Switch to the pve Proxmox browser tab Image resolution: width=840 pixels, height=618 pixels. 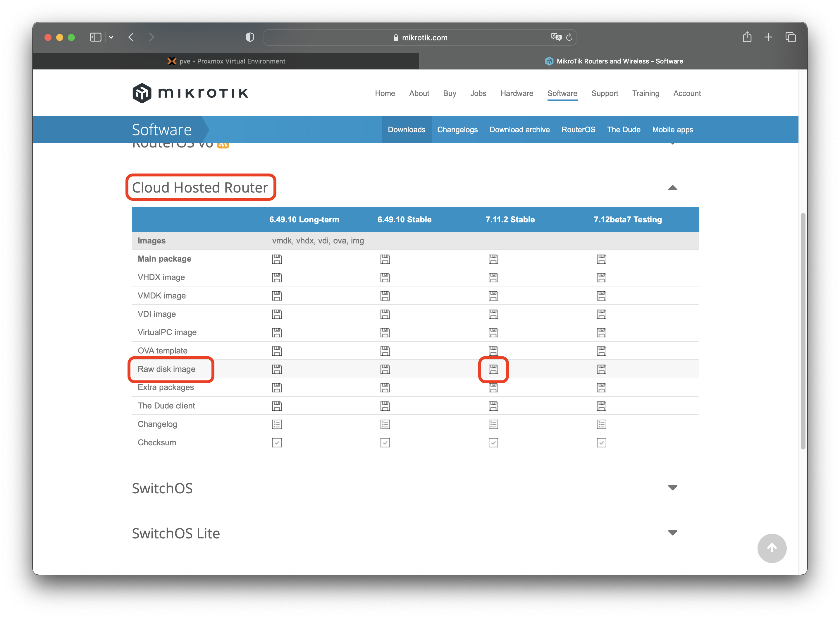coord(226,61)
